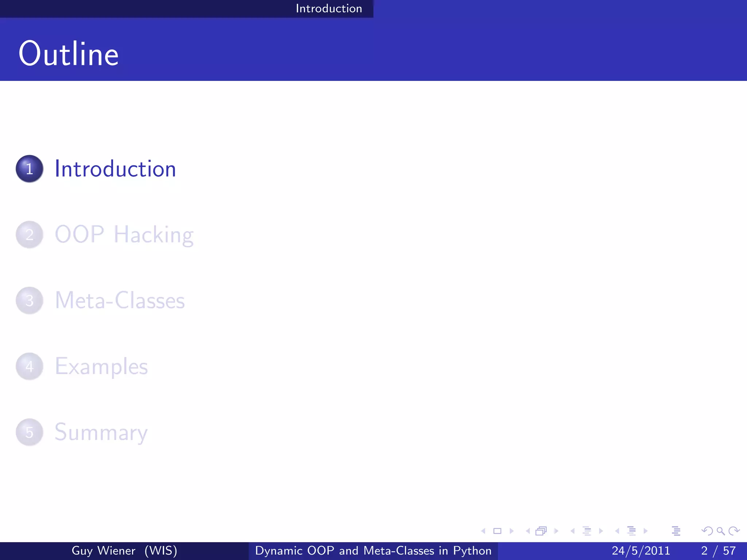Jump to OOP Hacking outline entry
Image resolution: width=747 pixels, height=560 pixels.
124,235
